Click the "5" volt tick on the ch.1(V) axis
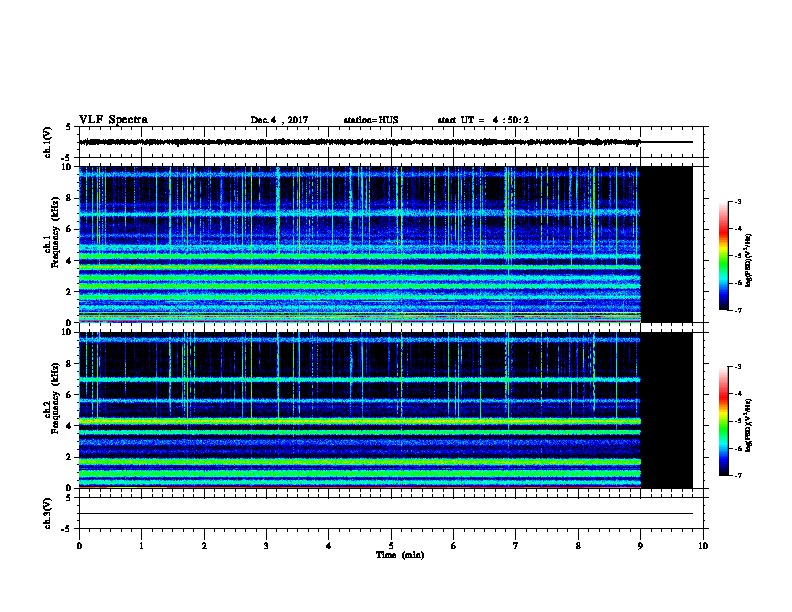 tap(68, 127)
